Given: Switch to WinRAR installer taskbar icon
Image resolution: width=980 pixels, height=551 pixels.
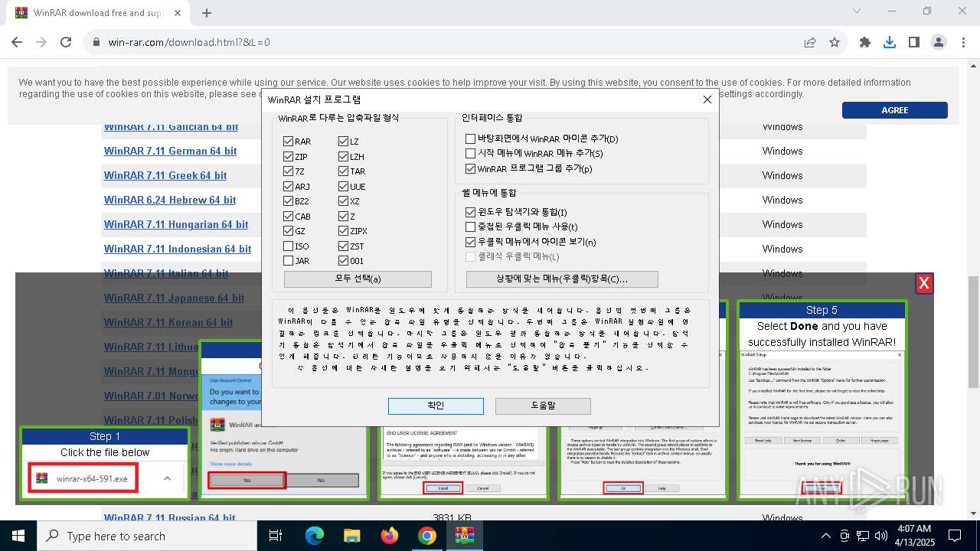Looking at the screenshot, I should click(464, 536).
